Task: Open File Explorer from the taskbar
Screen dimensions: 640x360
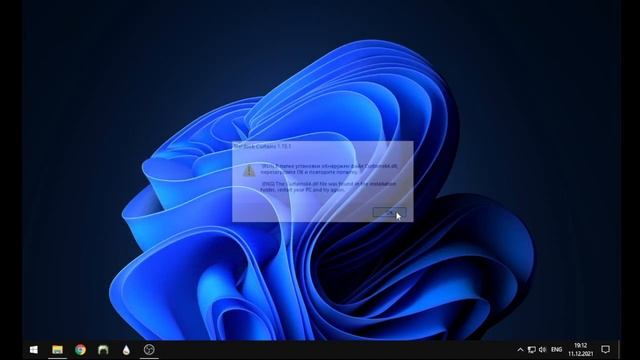Action: tap(58, 350)
